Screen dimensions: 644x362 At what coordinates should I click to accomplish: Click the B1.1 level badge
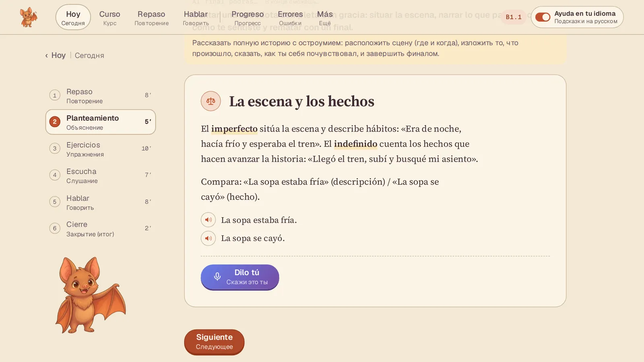[514, 17]
